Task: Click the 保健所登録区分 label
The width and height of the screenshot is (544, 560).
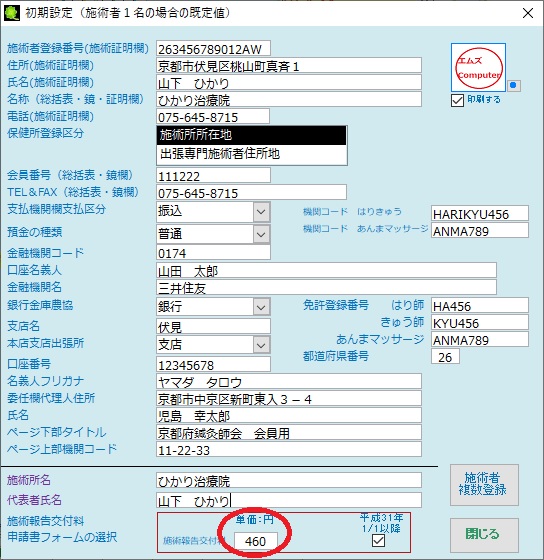Action: [x=45, y=133]
